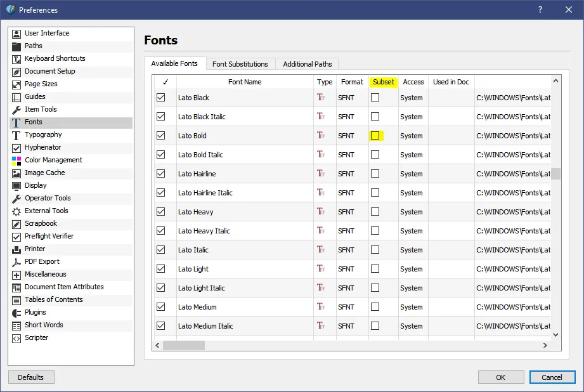The height and width of the screenshot is (392, 584).
Task: Uncheck use-font box for Lato Hairline
Action: (161, 174)
